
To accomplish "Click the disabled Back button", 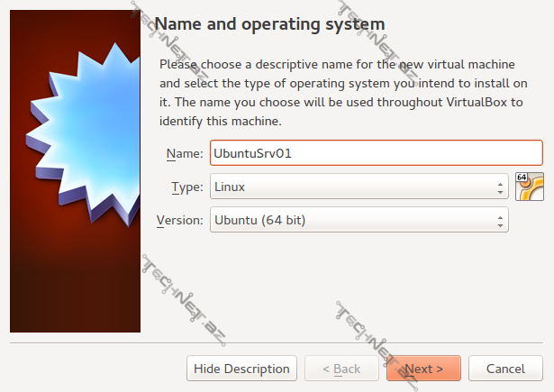I will [341, 369].
